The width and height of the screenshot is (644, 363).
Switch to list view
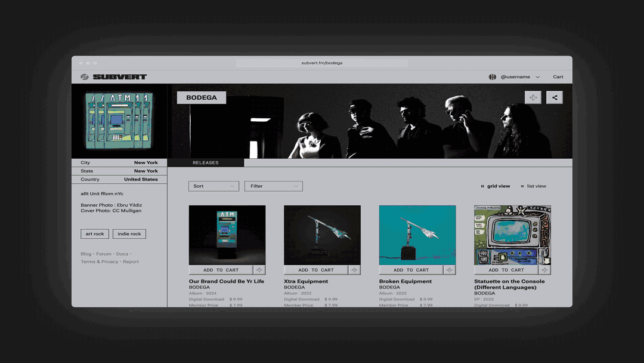point(534,186)
